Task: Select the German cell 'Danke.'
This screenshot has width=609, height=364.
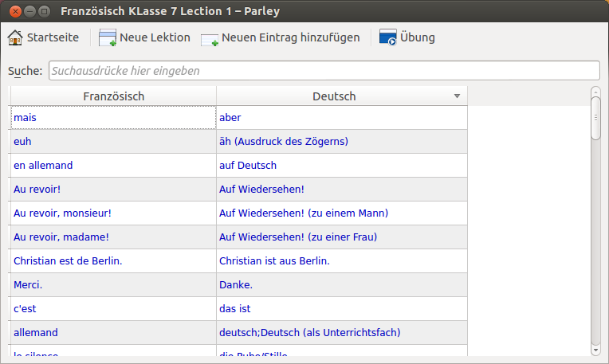Action: point(342,285)
